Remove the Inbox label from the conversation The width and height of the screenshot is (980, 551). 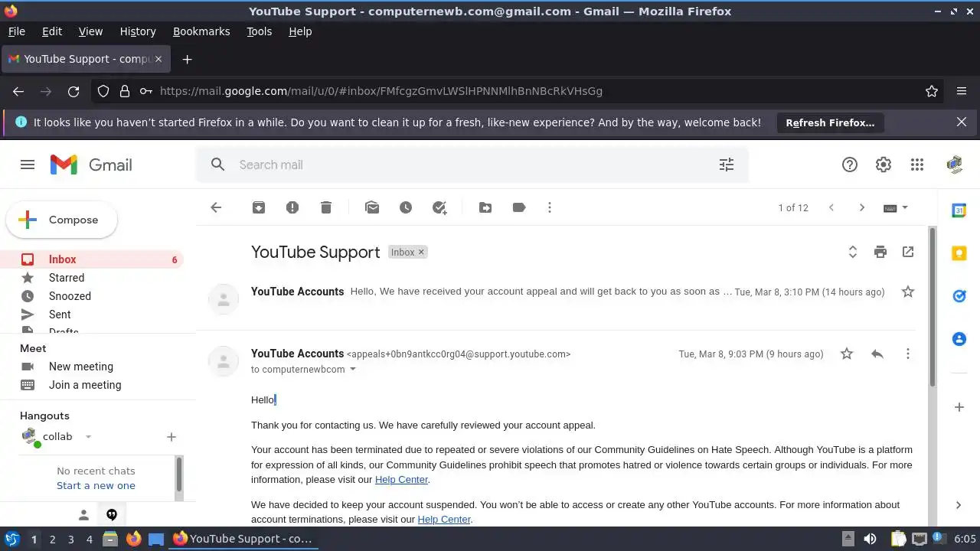[421, 252]
